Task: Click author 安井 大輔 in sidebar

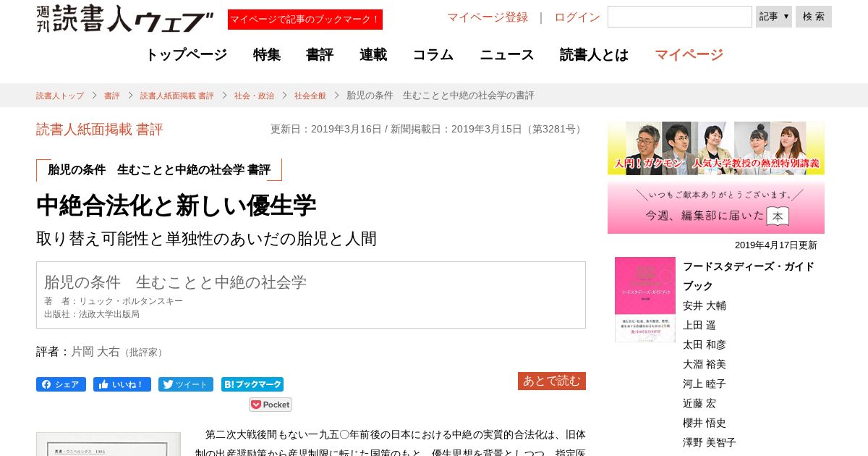Action: (x=705, y=305)
